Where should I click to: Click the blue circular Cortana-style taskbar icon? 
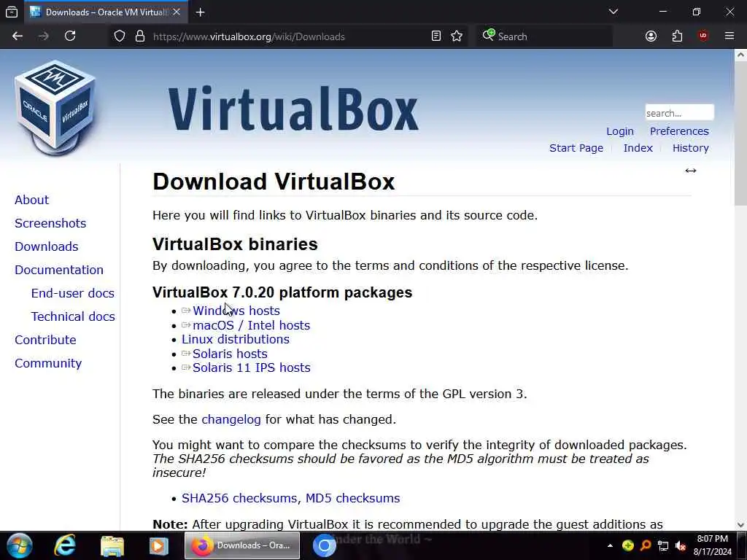[325, 545]
